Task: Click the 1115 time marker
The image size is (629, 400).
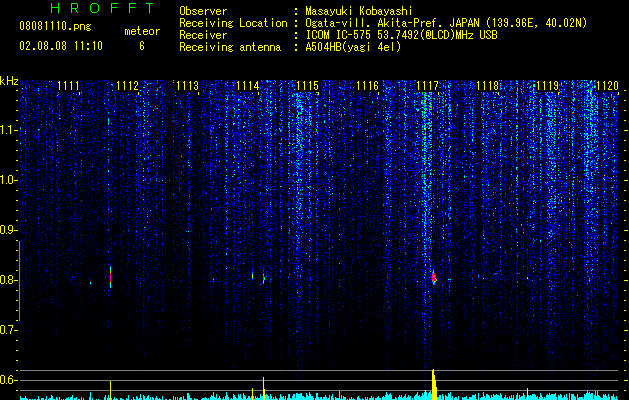Action: (308, 86)
